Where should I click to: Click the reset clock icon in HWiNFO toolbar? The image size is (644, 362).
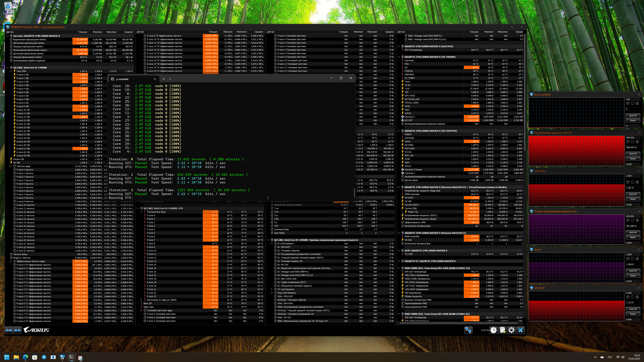(493, 330)
